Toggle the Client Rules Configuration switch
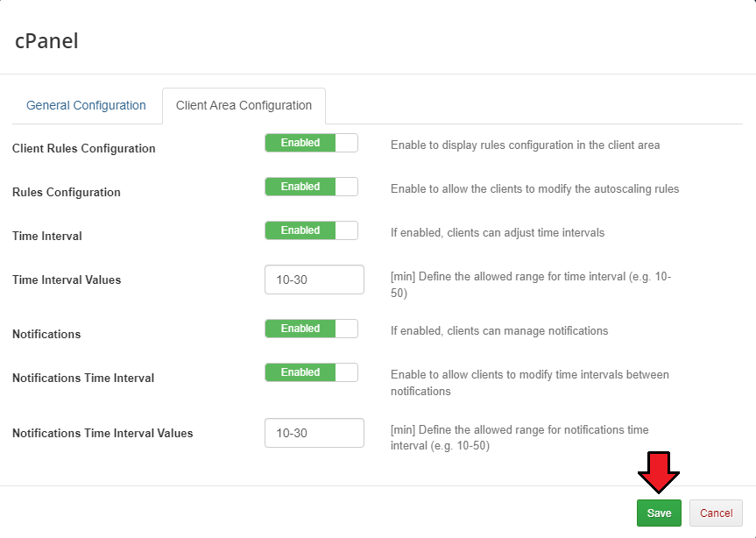 [312, 143]
